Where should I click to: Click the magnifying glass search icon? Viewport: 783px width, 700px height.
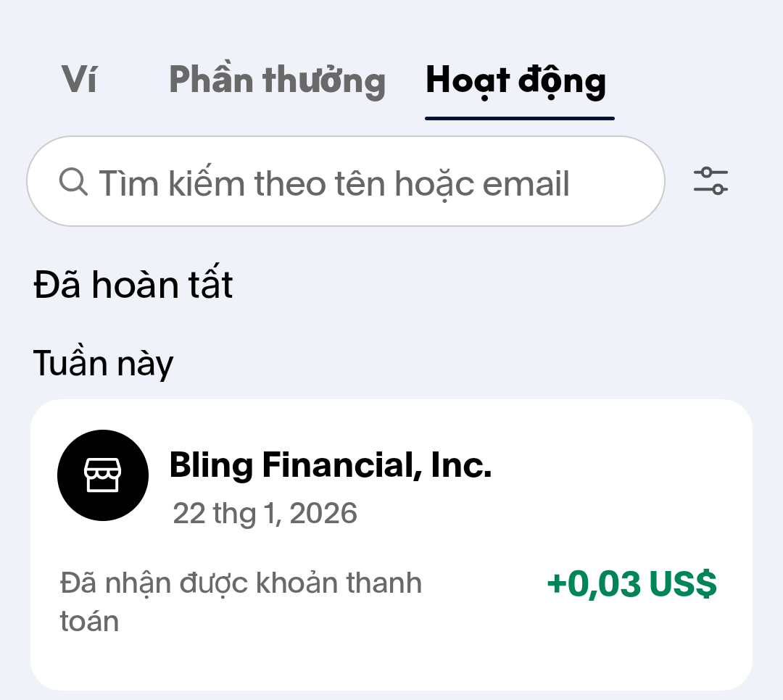[73, 182]
